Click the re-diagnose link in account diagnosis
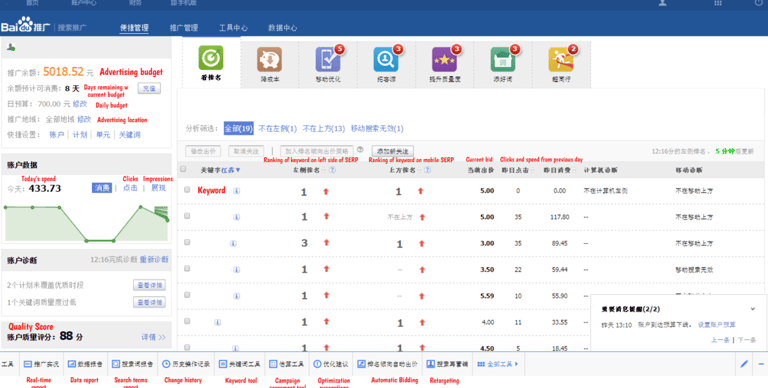 [x=154, y=260]
